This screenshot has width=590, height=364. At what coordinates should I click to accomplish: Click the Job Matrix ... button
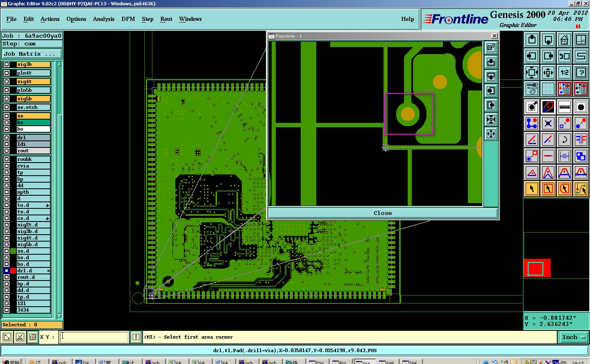pyautogui.click(x=32, y=54)
